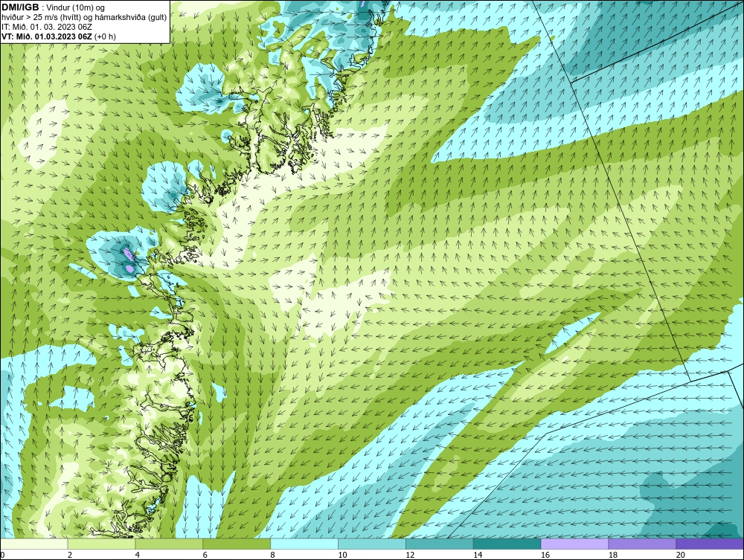The height and width of the screenshot is (560, 744).
Task: Click the 6–8 m/s olive green legend swatch
Action: point(237,544)
